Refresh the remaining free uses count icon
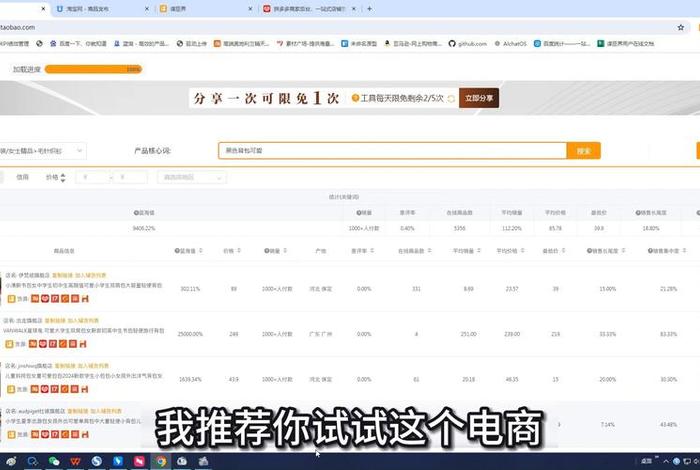 (451, 99)
